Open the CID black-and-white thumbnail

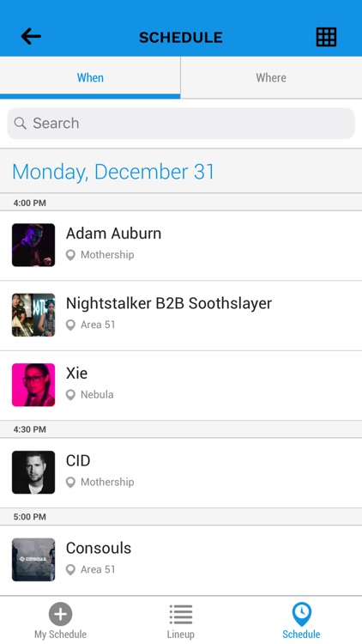click(33, 472)
